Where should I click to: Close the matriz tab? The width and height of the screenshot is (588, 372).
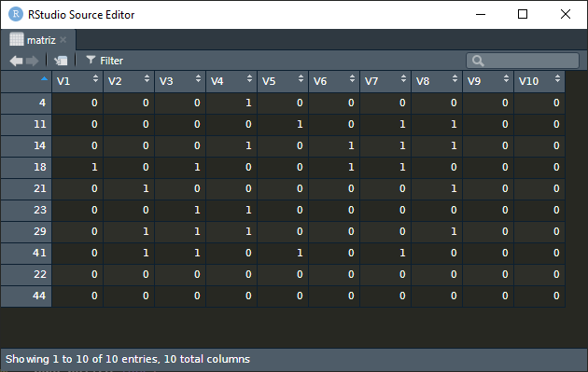point(63,40)
